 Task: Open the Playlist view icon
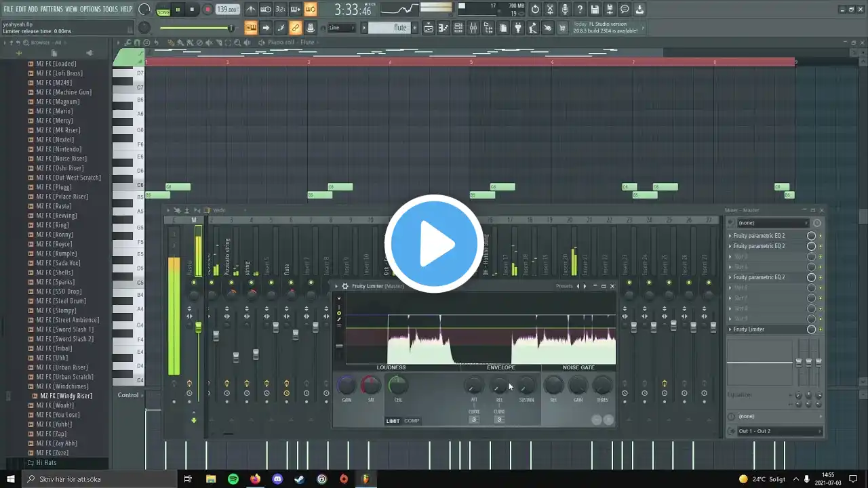point(429,28)
